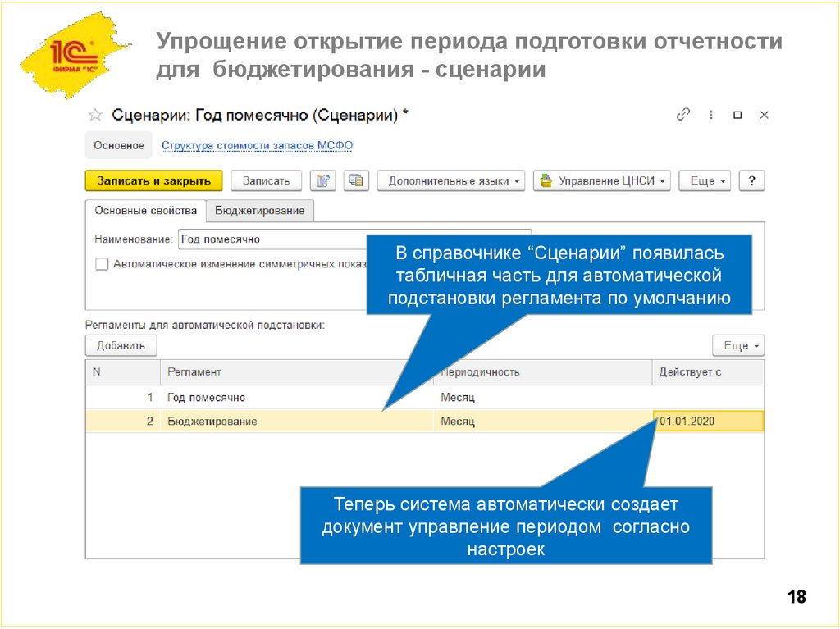This screenshot has height=629, width=840.
Task: Click the Записать button
Action: (267, 181)
